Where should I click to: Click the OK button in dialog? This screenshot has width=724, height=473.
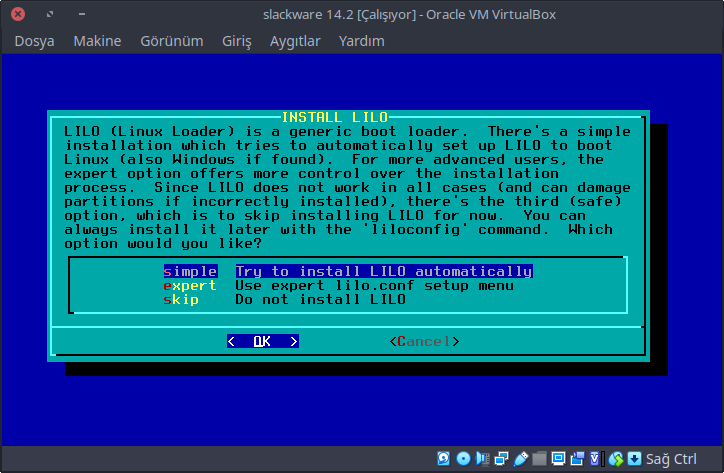(x=263, y=341)
